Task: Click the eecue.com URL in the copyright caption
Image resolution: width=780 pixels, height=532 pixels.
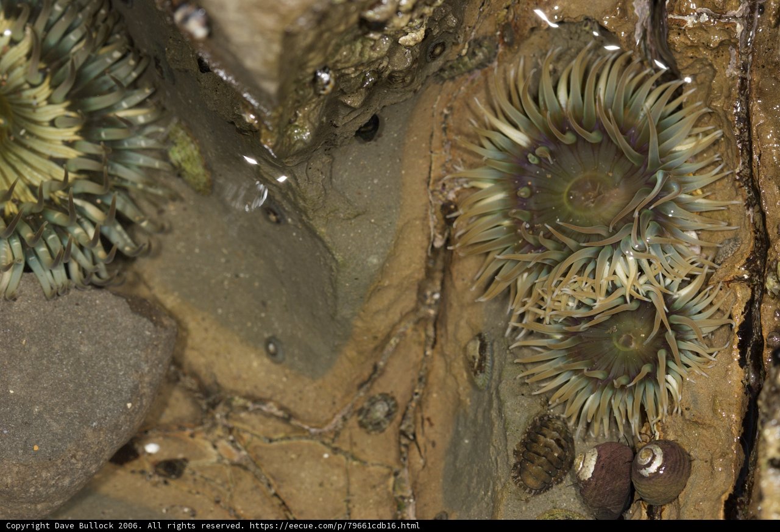Action: (x=334, y=525)
